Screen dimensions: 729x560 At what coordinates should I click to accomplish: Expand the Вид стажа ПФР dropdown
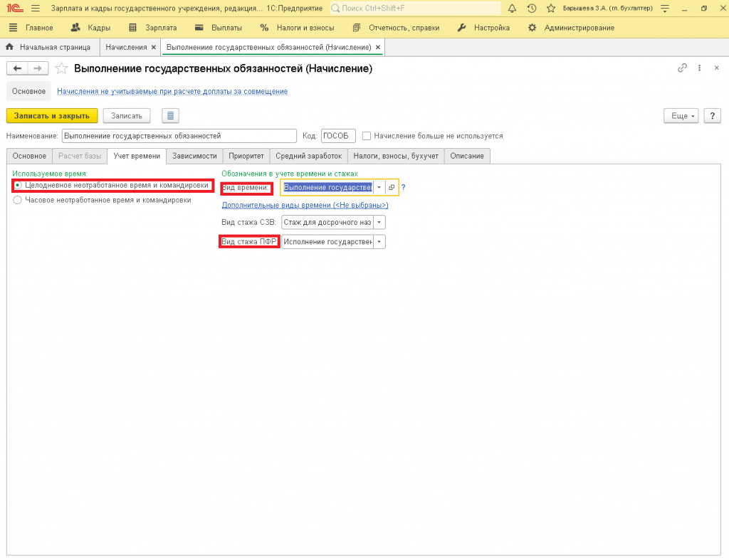point(379,242)
